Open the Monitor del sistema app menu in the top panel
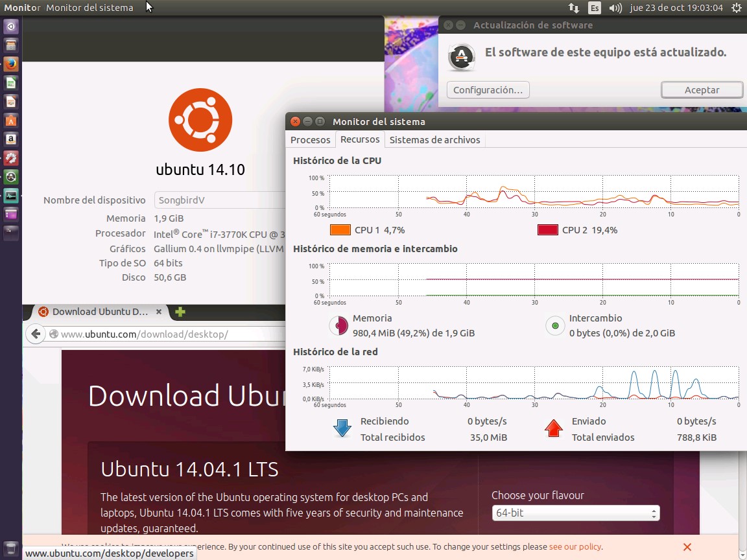The image size is (747, 560). (x=89, y=8)
